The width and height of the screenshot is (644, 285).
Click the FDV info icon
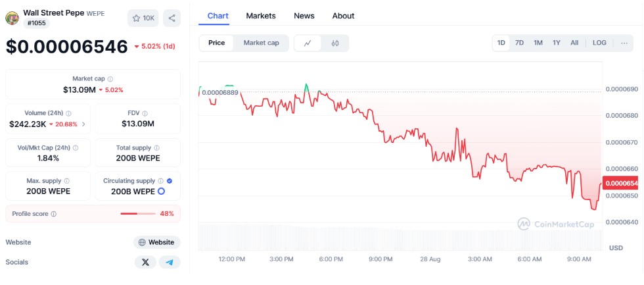(145, 113)
